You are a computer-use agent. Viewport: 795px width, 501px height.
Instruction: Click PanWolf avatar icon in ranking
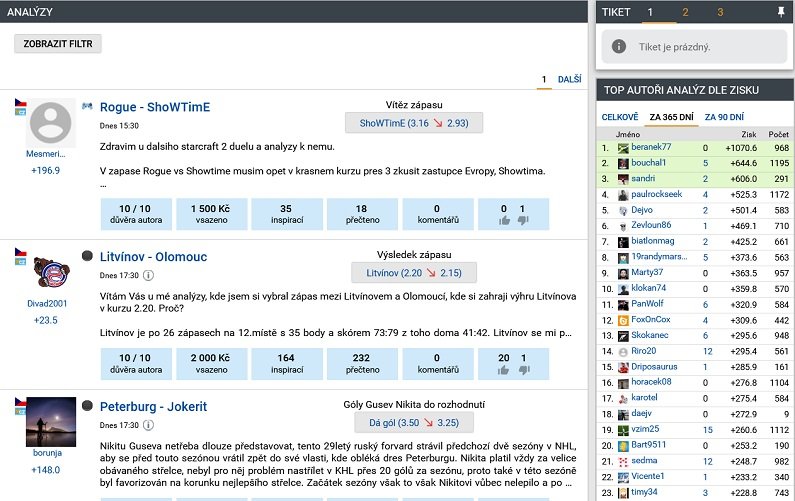(623, 305)
